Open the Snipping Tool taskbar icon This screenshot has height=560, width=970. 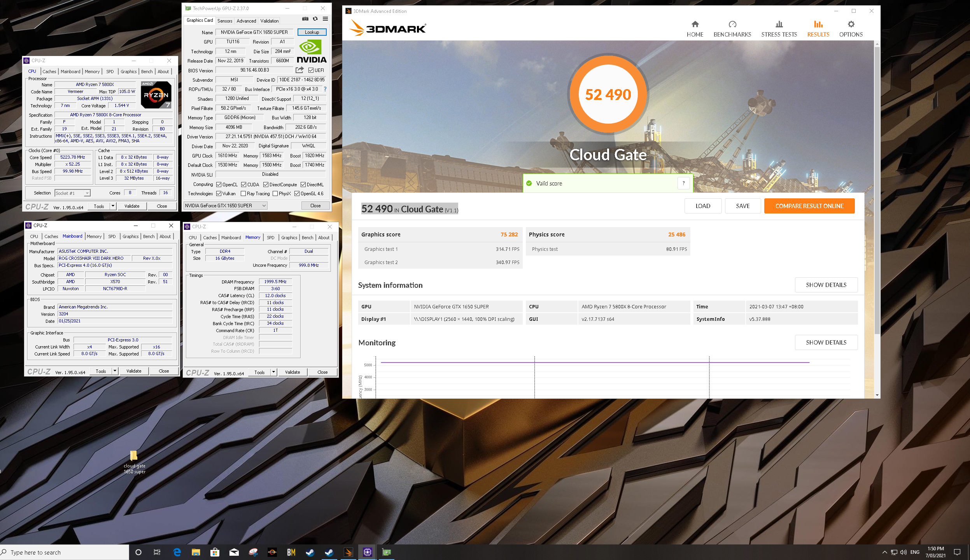[x=253, y=552]
